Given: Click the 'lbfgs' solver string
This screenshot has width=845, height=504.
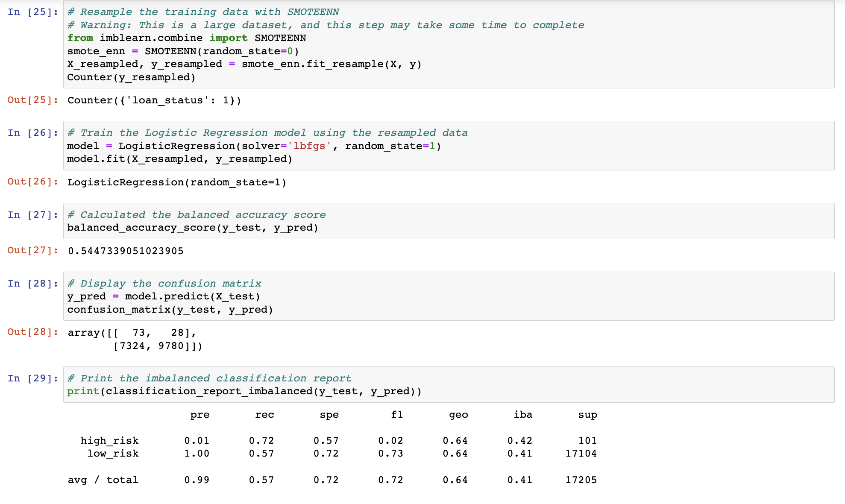Looking at the screenshot, I should (309, 146).
